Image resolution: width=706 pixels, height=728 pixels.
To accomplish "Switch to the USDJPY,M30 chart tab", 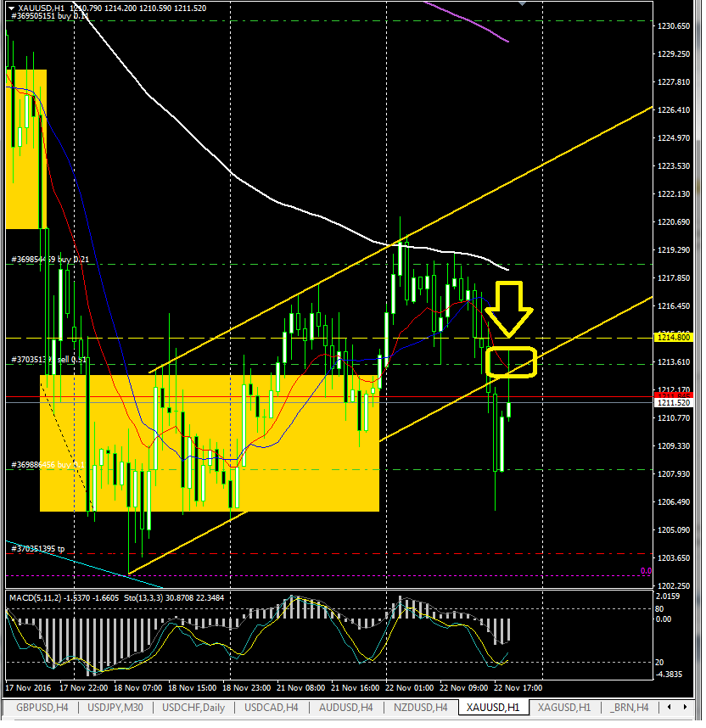I will 115,708.
